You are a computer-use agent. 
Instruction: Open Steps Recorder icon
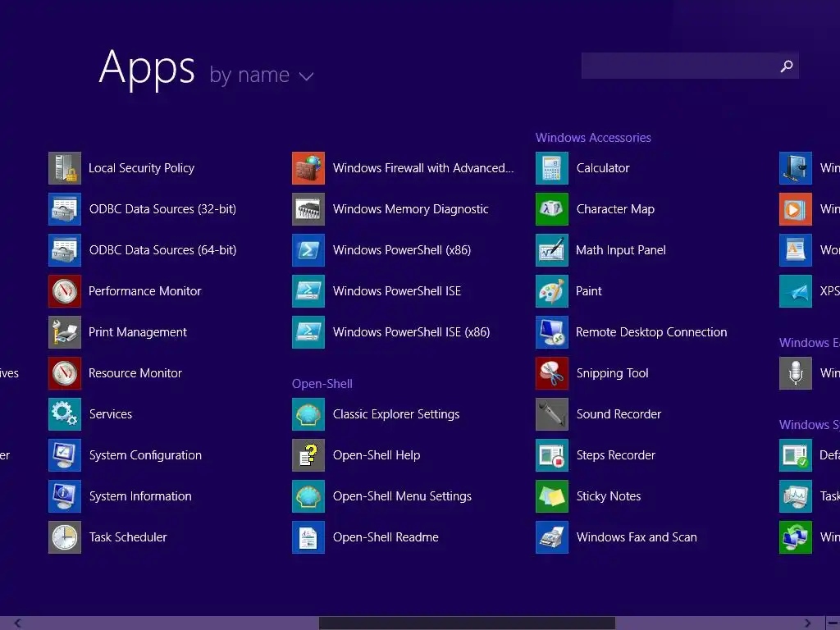coord(552,455)
